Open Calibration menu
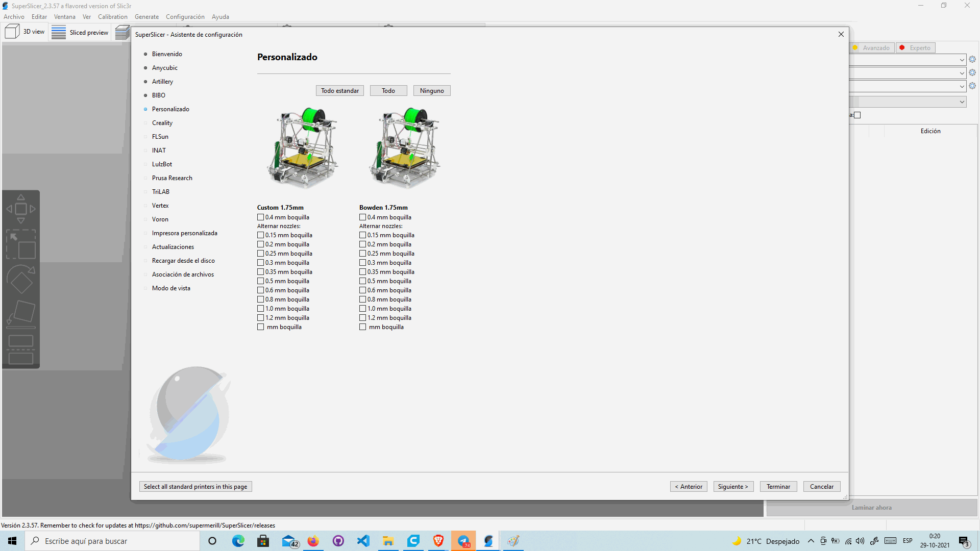The image size is (980, 551). [113, 17]
